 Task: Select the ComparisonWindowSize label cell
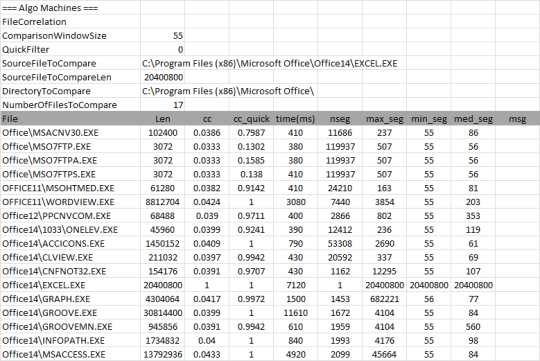(x=70, y=35)
